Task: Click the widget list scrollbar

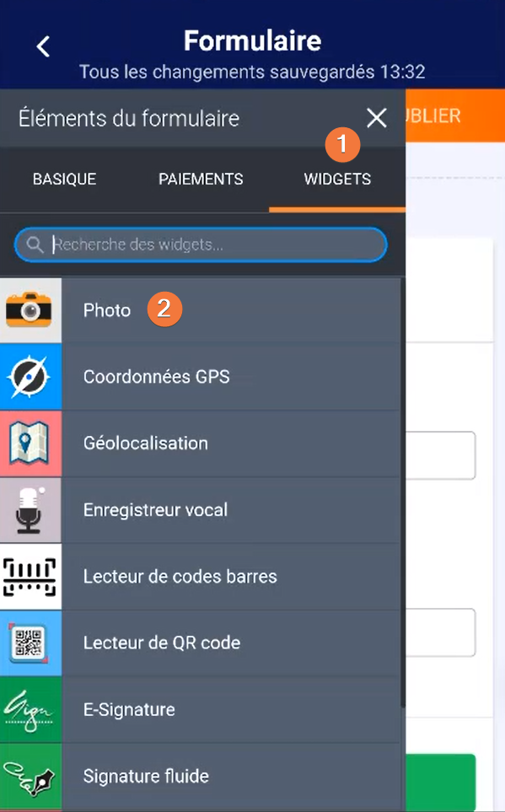Action: pos(403,492)
